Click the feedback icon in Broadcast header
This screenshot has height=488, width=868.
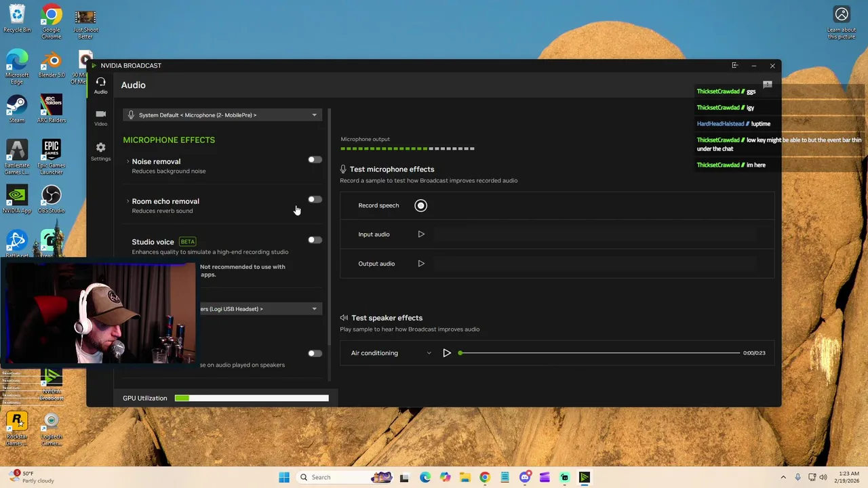coord(768,85)
